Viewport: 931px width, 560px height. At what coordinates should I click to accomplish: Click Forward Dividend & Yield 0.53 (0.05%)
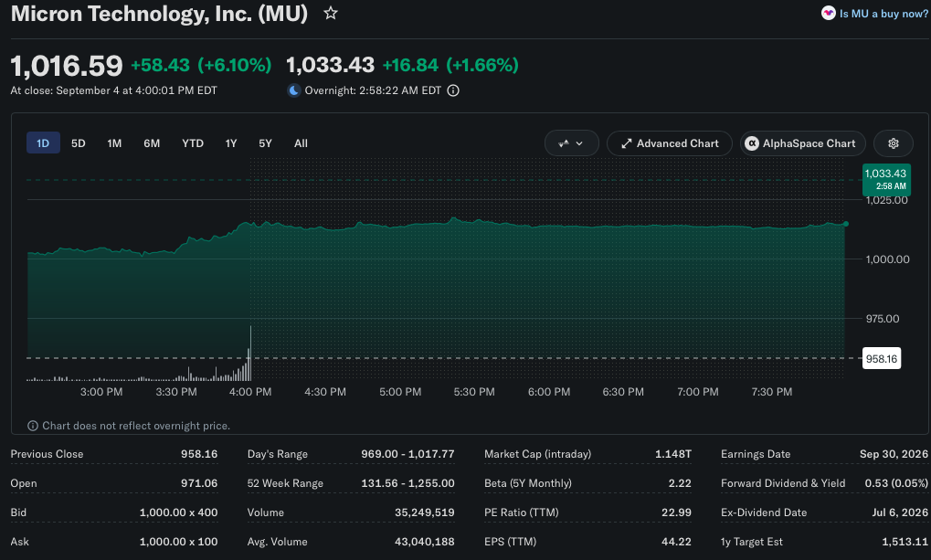click(896, 482)
